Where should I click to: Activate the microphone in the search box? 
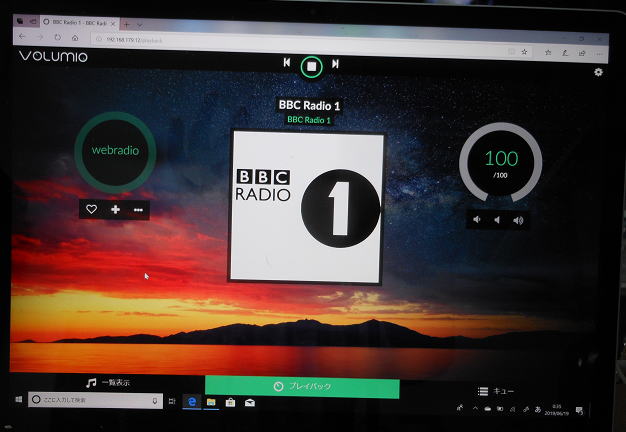coord(155,401)
